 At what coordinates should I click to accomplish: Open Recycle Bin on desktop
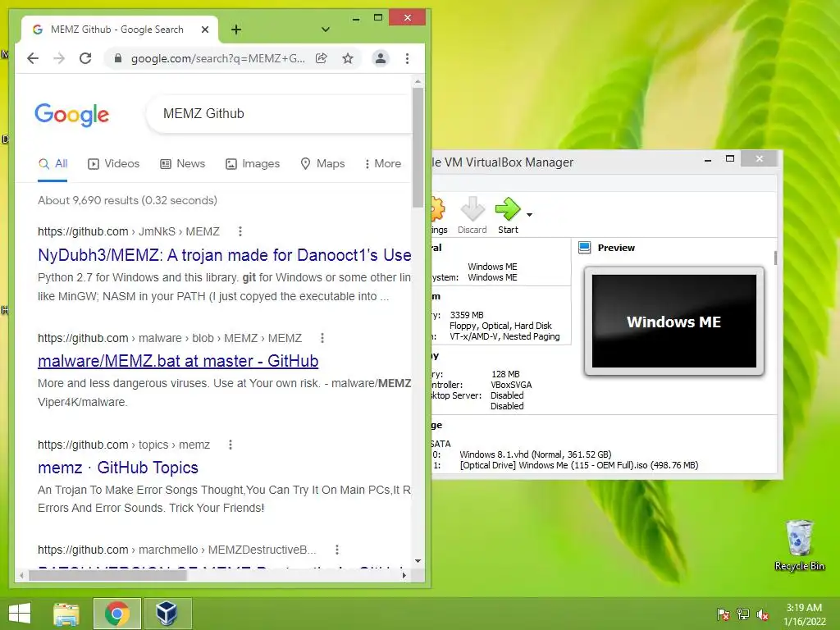pyautogui.click(x=799, y=545)
